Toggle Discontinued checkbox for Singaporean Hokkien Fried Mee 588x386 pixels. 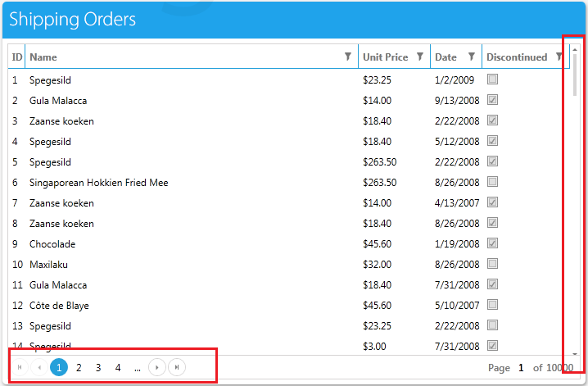(x=492, y=182)
